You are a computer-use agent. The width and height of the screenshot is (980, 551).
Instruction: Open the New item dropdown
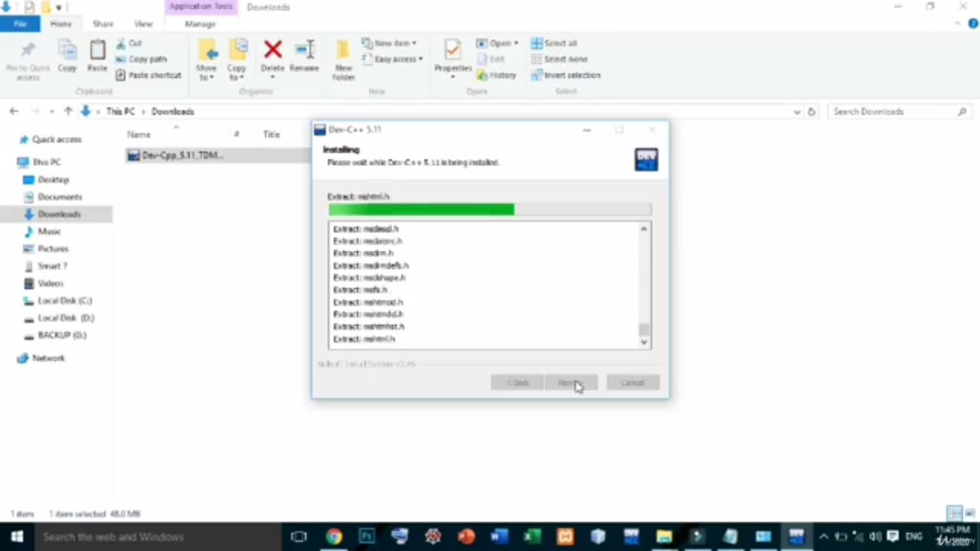coord(390,44)
